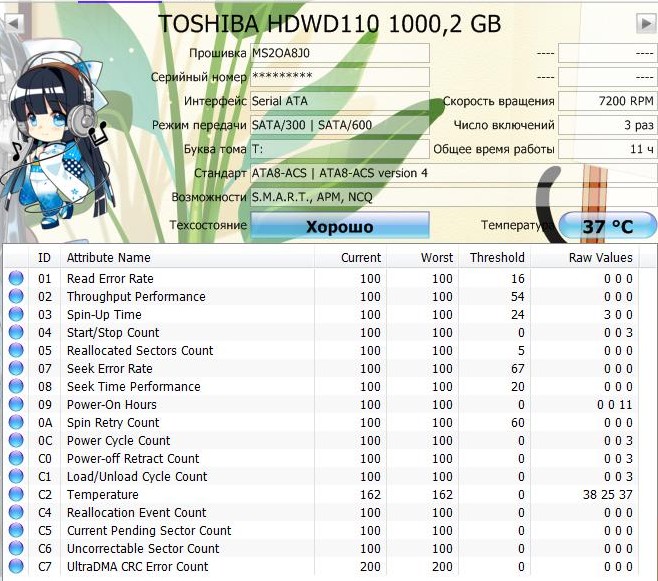658x581 pixels.
Task: Click the previous disk arrow button
Action: tap(12, 23)
